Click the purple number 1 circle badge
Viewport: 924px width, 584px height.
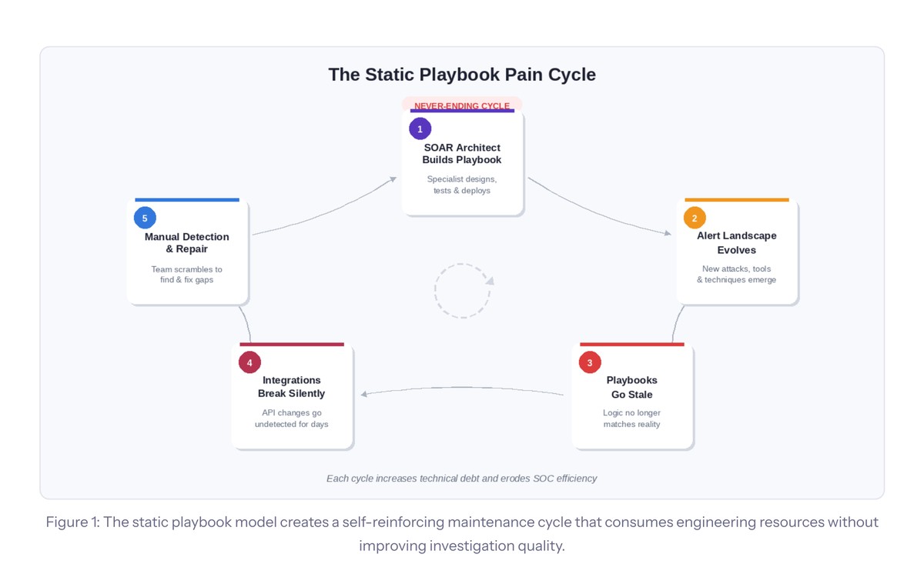[x=420, y=128]
